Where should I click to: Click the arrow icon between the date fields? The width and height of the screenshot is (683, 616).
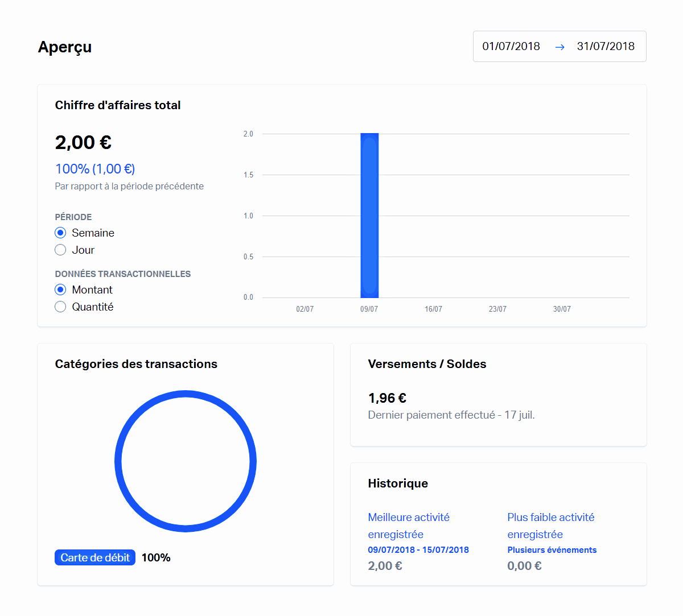(x=559, y=47)
